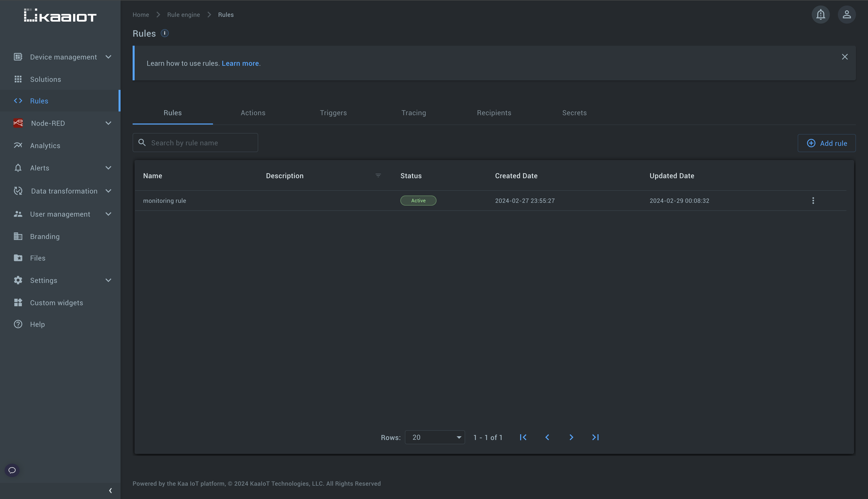Click the Updated Date column header

click(672, 175)
